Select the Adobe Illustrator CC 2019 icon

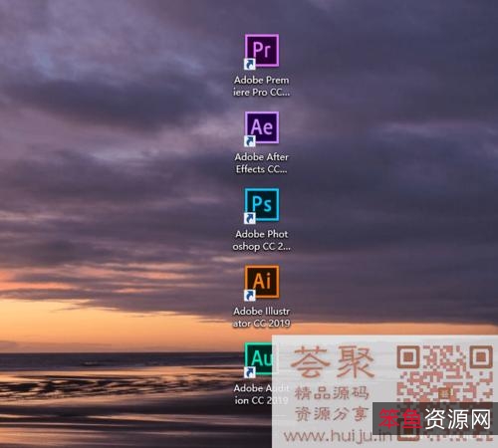coord(262,282)
